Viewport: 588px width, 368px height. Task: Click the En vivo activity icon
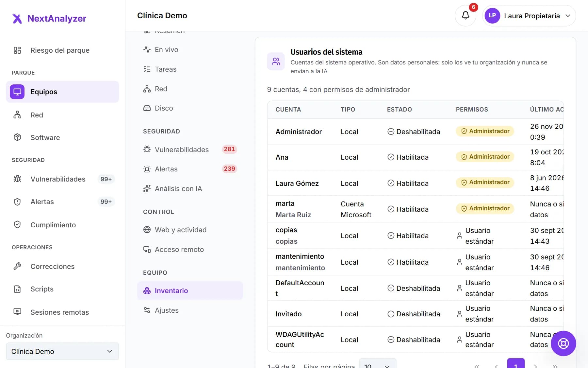click(x=147, y=50)
